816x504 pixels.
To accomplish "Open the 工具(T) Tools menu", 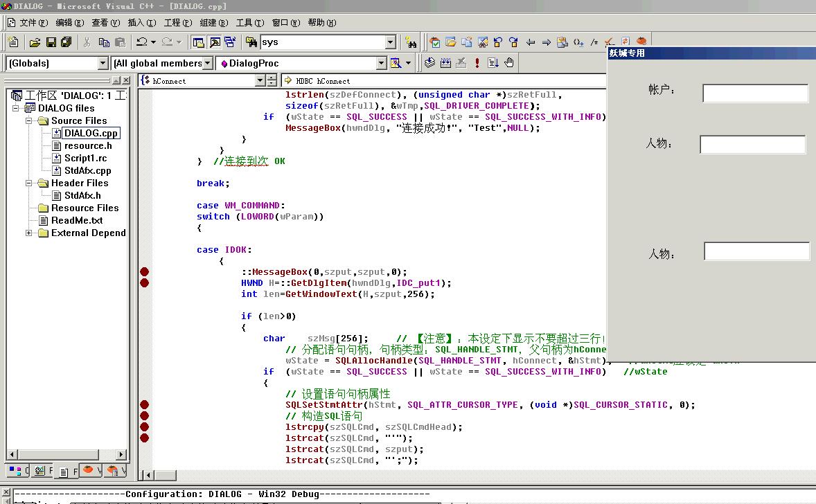I will [x=249, y=23].
